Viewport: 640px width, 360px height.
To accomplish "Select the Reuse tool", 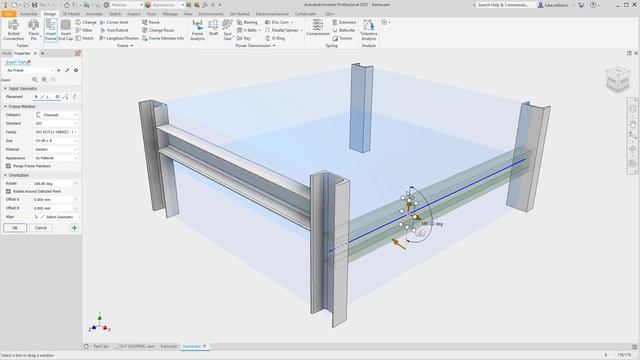I will [151, 22].
